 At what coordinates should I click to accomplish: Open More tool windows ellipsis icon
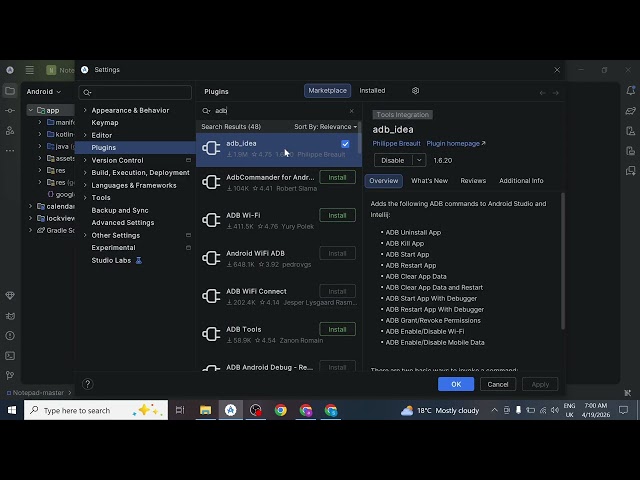click(x=10, y=151)
